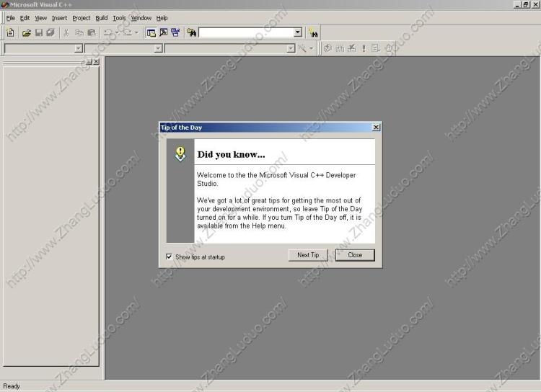The height and width of the screenshot is (392, 541).
Task: Expand the WizardBar class dropdown
Action: [79, 48]
